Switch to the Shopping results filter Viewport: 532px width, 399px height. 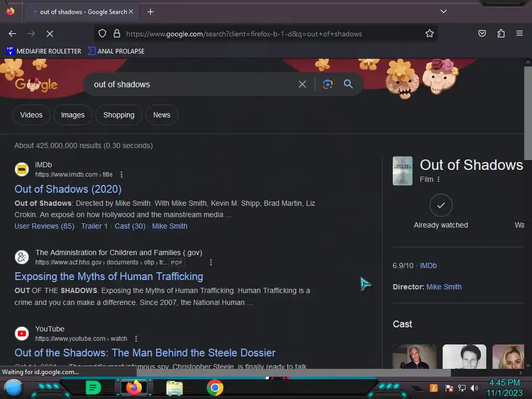pos(119,115)
